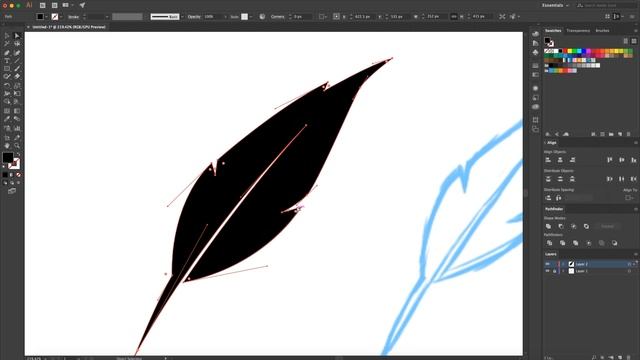Click Divide in Pathfinders row
The width and height of the screenshot is (640, 360).
549,243
